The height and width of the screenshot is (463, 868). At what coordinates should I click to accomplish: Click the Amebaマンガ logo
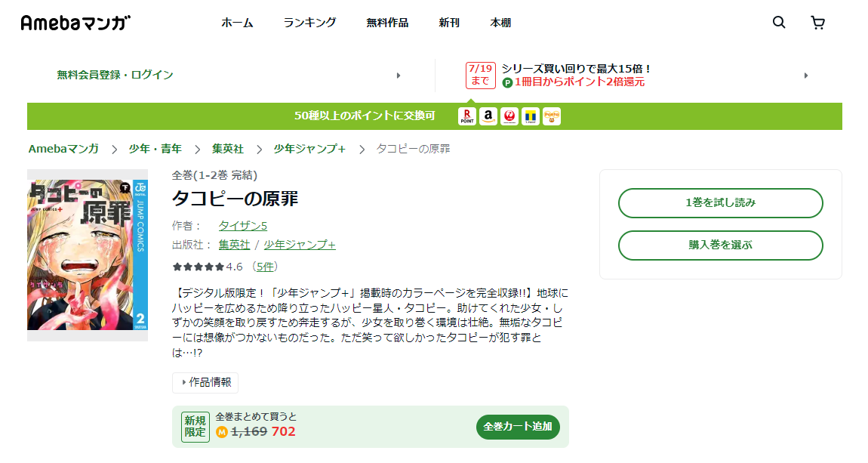(x=75, y=23)
